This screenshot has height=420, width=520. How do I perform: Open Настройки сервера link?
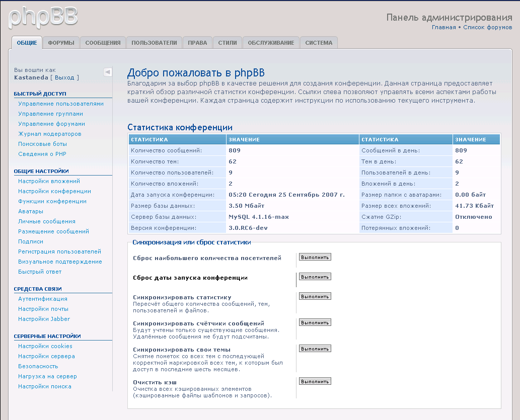pyautogui.click(x=46, y=356)
